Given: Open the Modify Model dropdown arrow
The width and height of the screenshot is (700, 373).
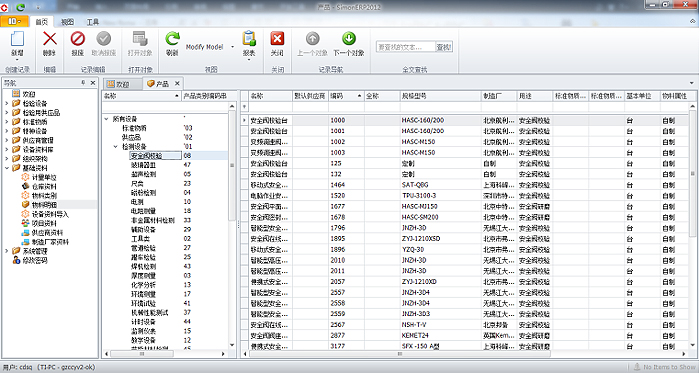Looking at the screenshot, I should click(232, 47).
